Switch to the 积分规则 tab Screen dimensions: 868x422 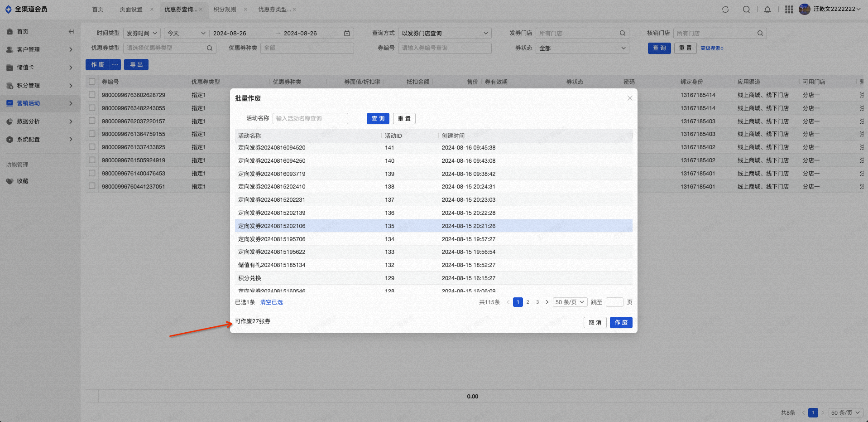[225, 10]
